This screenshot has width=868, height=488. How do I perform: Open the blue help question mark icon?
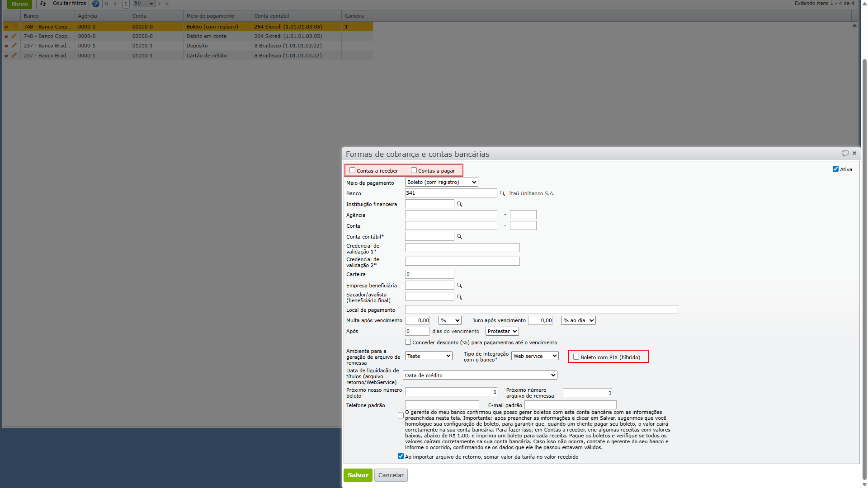(96, 4)
